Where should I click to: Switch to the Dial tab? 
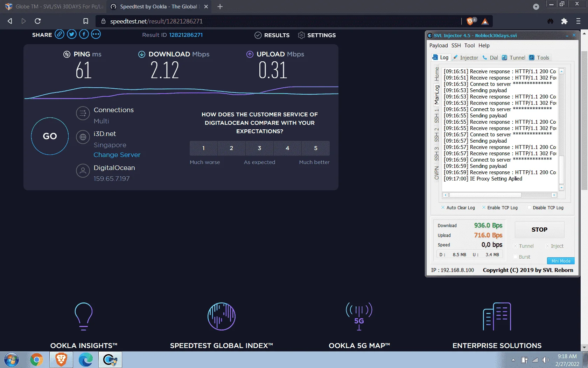point(490,58)
